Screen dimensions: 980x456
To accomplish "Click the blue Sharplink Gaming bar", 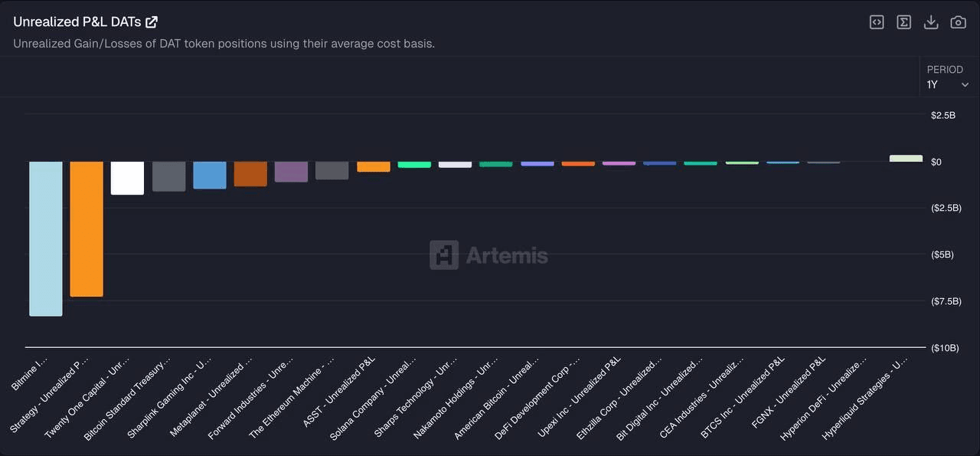I will coord(209,175).
